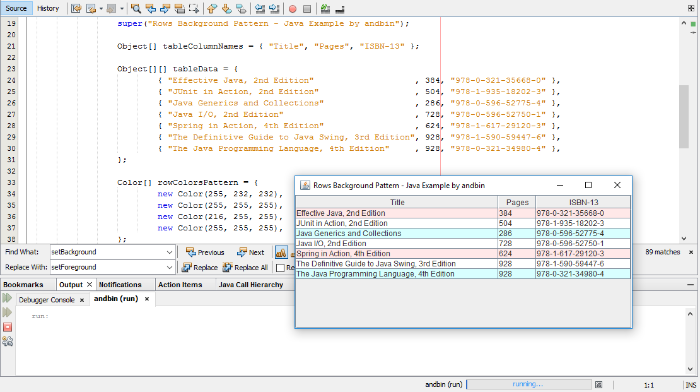Select row 'Effective Java, 2nd Edition'

point(463,213)
